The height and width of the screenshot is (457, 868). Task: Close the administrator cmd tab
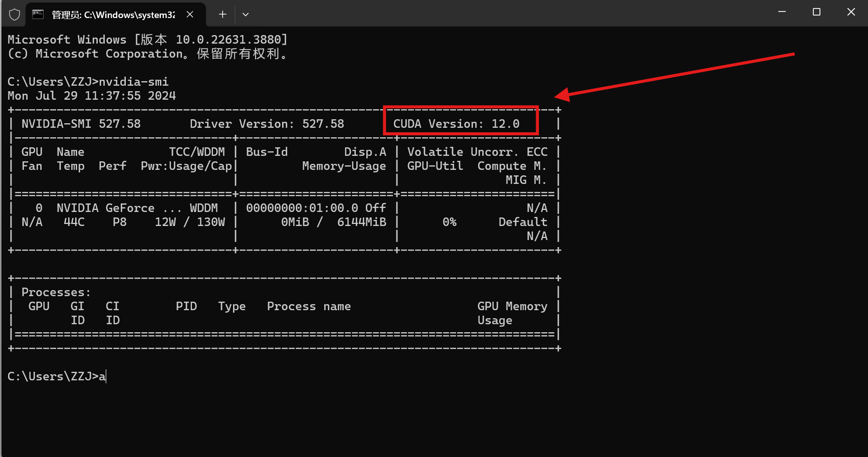(x=190, y=15)
